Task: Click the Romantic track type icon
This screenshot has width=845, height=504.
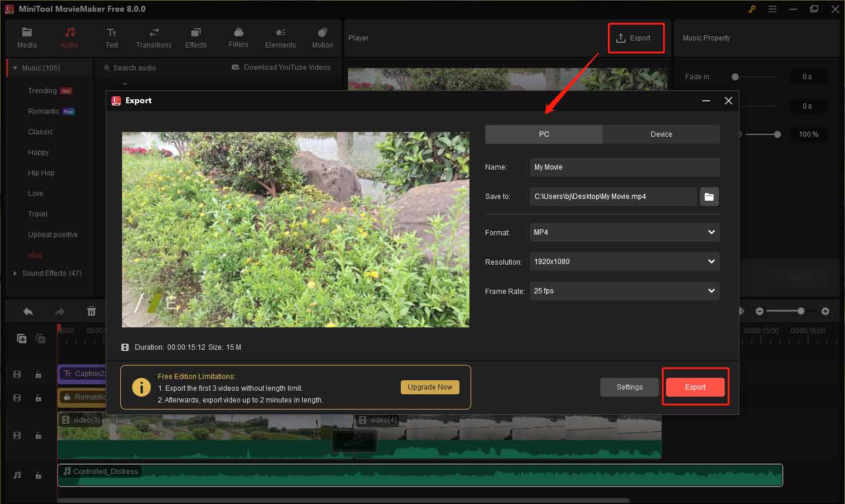Action: click(17, 398)
